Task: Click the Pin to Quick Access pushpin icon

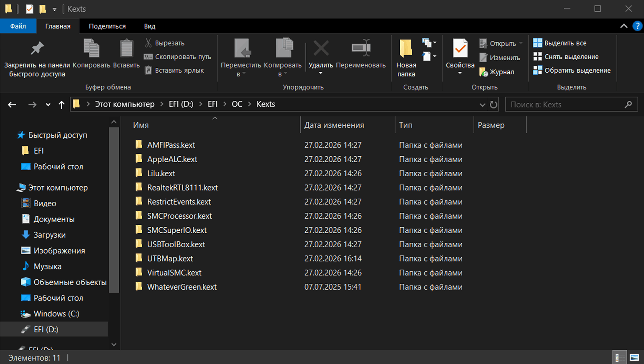Action: [37, 48]
